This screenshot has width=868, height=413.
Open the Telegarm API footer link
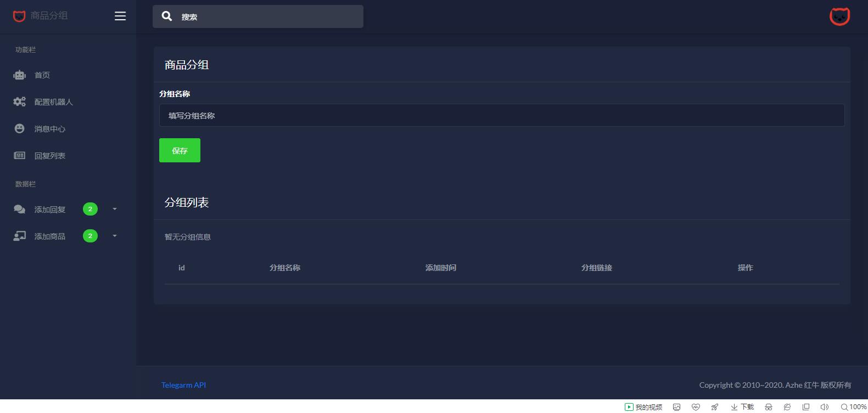[x=183, y=385]
